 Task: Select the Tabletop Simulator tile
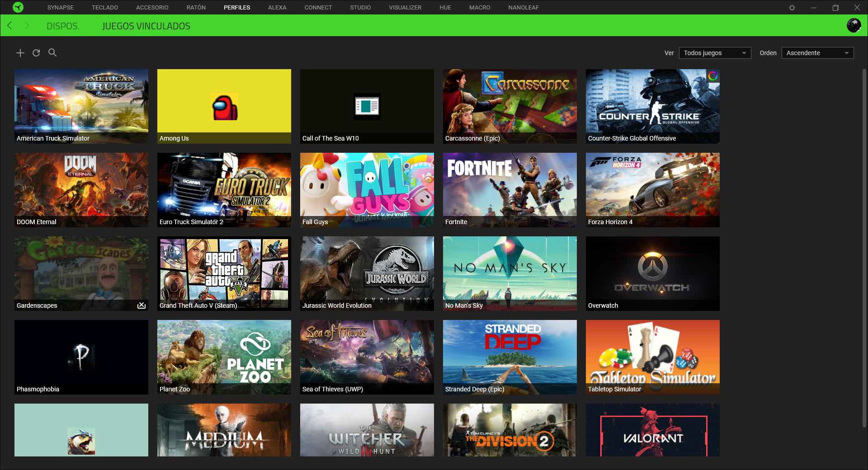[653, 357]
